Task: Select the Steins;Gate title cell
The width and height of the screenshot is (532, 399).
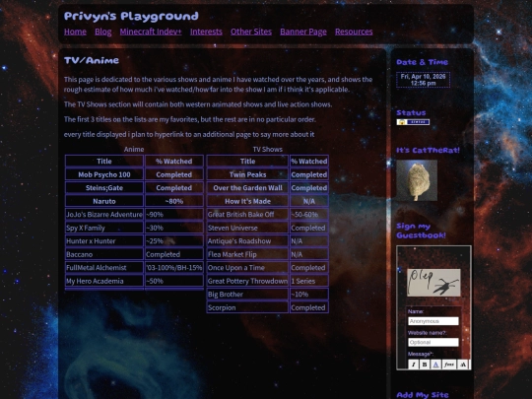Action: [104, 187]
